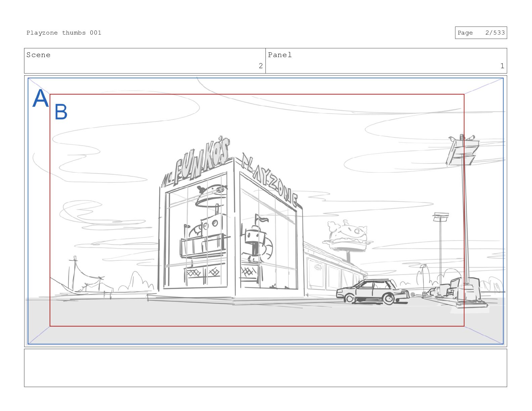Click the tall roadside sign on the right
Image resolution: width=532 pixels, height=411 pixels.
click(463, 151)
